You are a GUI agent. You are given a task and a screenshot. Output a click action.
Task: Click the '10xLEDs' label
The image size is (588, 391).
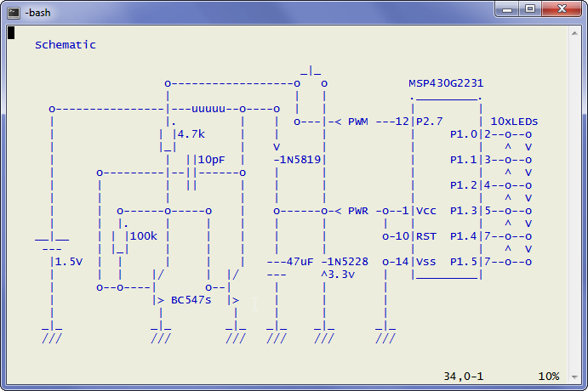tap(514, 122)
